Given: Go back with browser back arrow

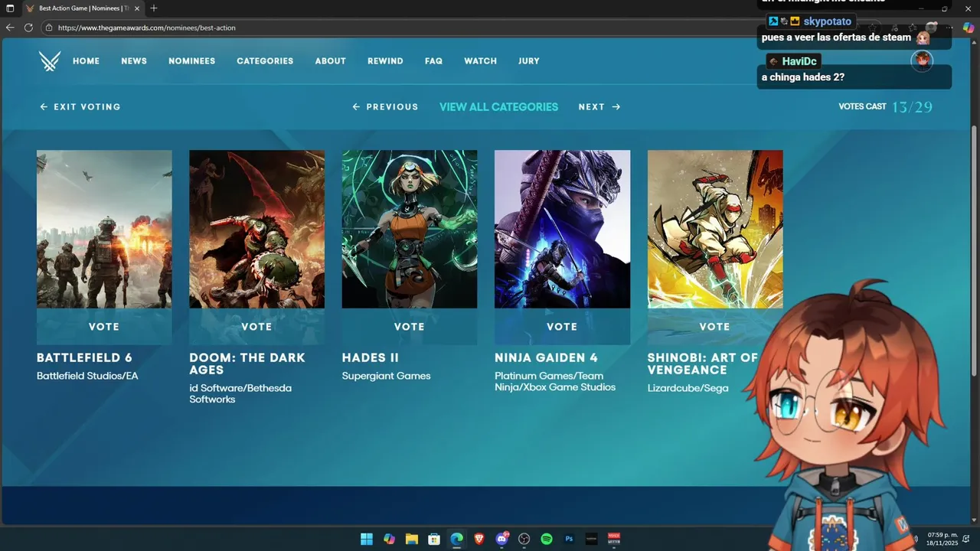Looking at the screenshot, I should [10, 28].
